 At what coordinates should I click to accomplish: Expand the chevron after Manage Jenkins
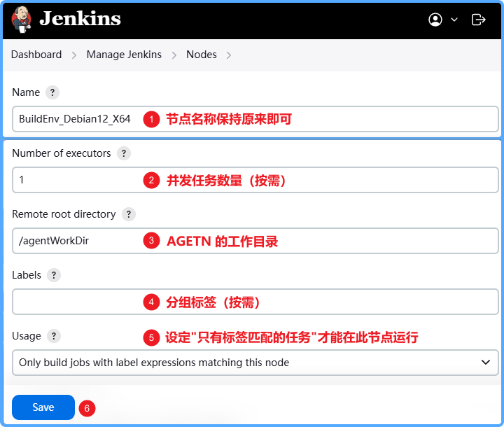pos(174,55)
